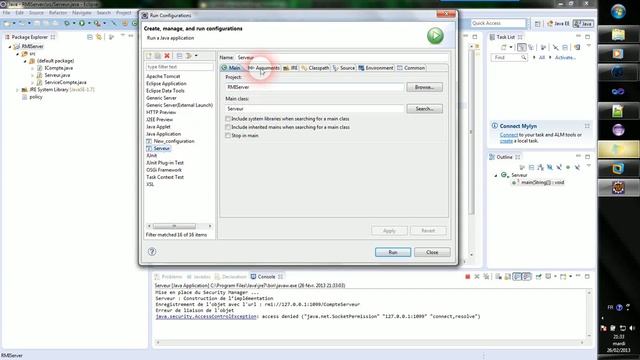Open the JRE tab
Screen dimensions: 640x360
point(291,68)
